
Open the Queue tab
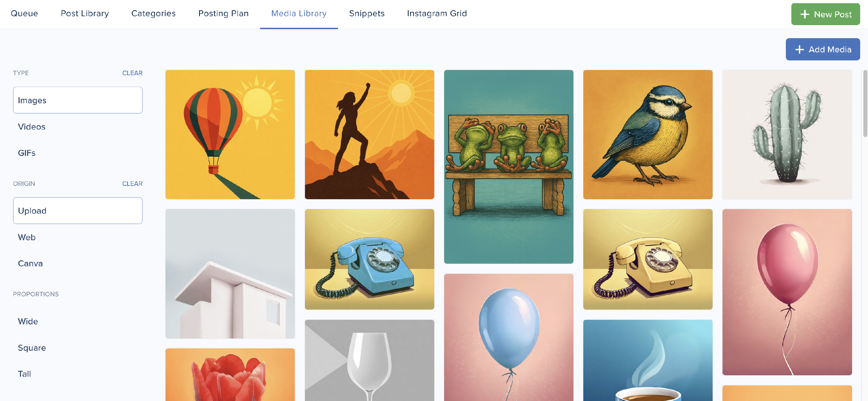24,14
